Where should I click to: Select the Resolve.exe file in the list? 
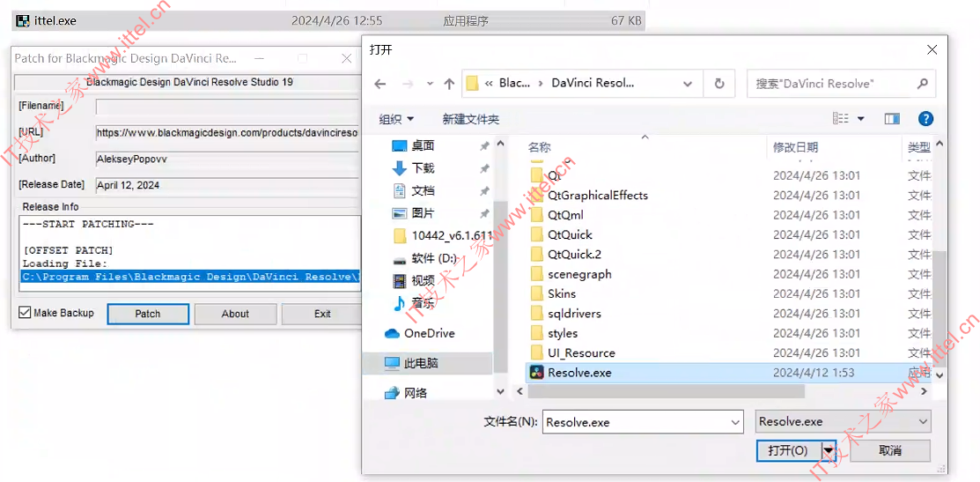coord(728,373)
